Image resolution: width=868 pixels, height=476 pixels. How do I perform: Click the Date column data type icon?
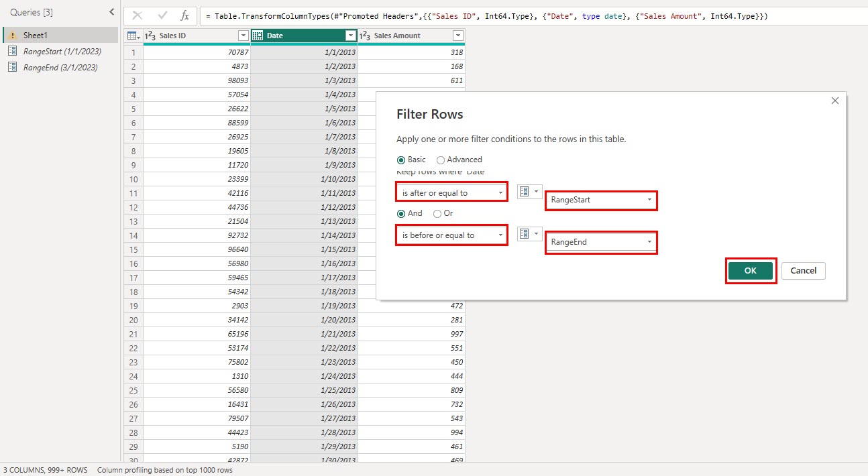[x=256, y=35]
